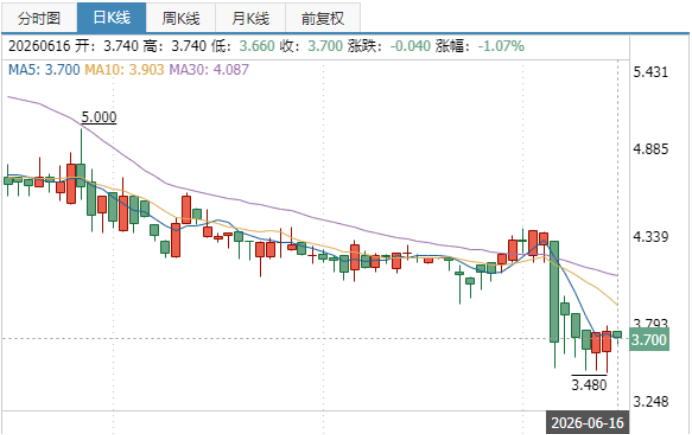Viewport: 692px width, 435px height.
Task: Click the 2026-06-16 date label
Action: 587,423
